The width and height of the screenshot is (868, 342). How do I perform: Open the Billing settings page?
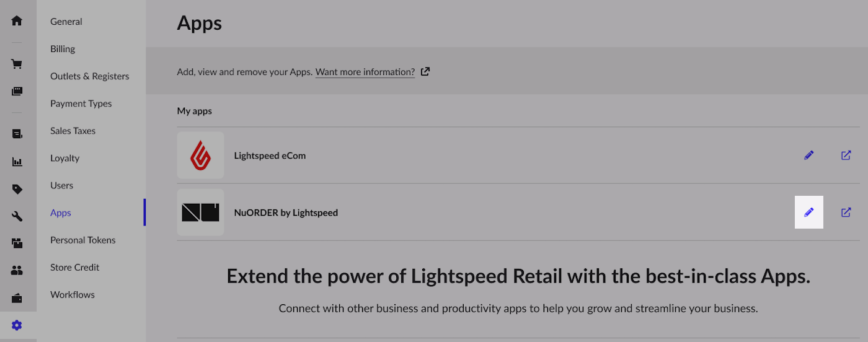63,49
